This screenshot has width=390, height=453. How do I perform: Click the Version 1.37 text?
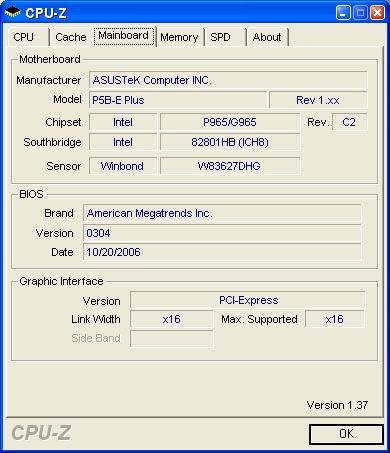point(337,405)
